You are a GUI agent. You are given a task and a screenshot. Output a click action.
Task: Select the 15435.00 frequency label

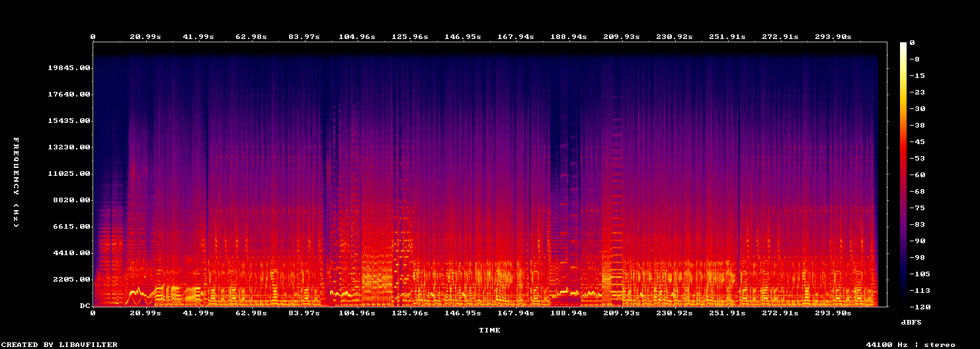[x=69, y=121]
